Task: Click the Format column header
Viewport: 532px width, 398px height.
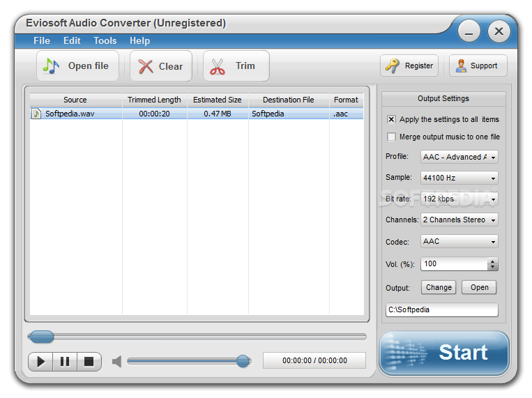Action: (x=346, y=100)
